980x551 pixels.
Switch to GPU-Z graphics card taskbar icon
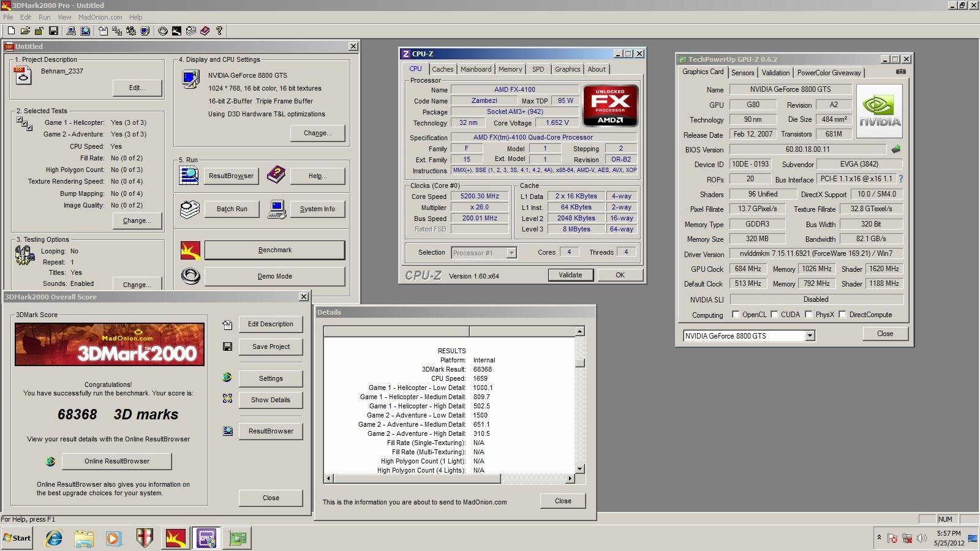tap(238, 538)
